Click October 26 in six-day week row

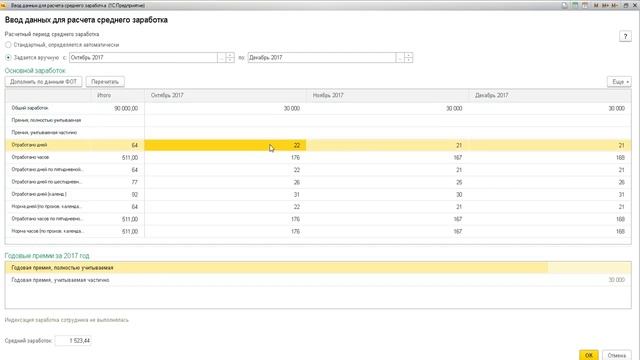point(297,182)
